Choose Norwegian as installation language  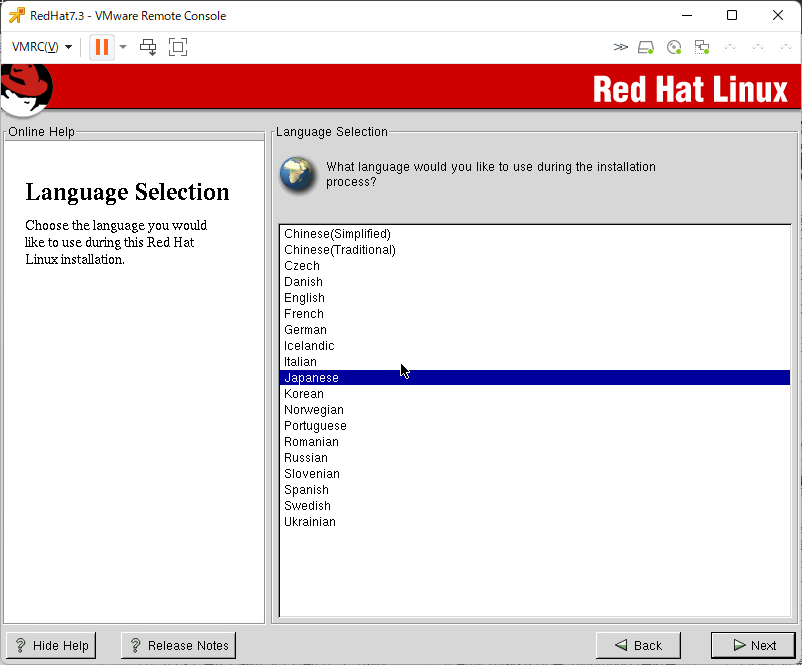pyautogui.click(x=534, y=410)
